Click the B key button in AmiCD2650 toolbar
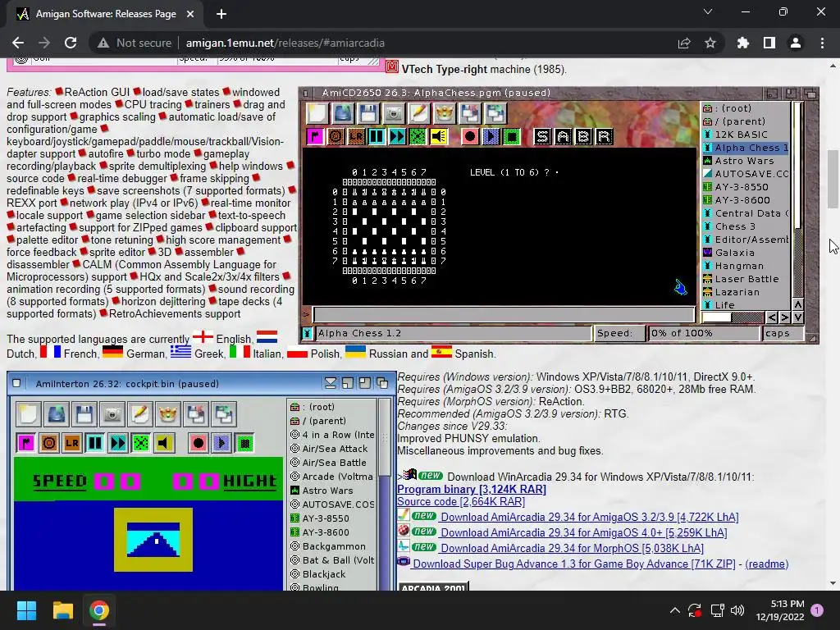Screen dimensions: 840x630 [x=583, y=137]
